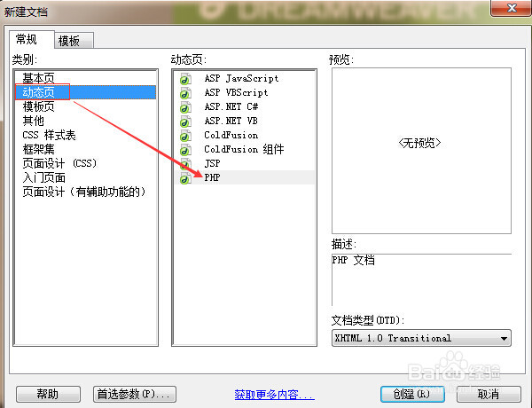Select 其他 in the category list
Image resolution: width=532 pixels, height=408 pixels.
coord(86,121)
